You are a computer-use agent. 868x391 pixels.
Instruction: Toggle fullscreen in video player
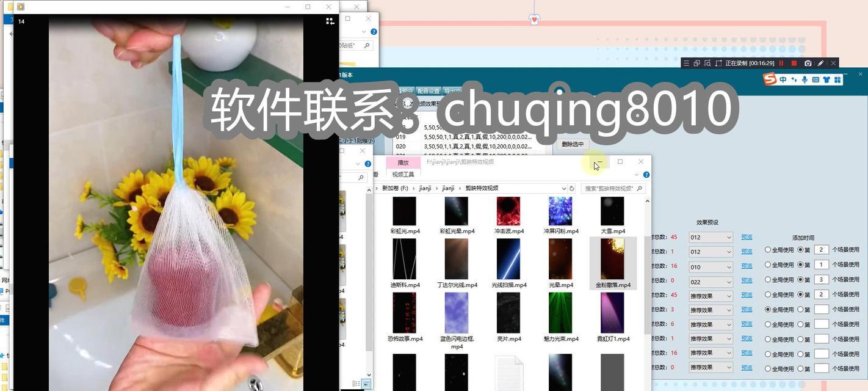pyautogui.click(x=330, y=21)
